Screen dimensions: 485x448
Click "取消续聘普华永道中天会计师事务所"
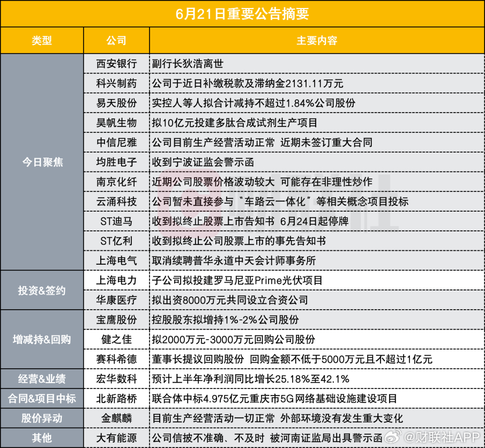tap(234, 260)
